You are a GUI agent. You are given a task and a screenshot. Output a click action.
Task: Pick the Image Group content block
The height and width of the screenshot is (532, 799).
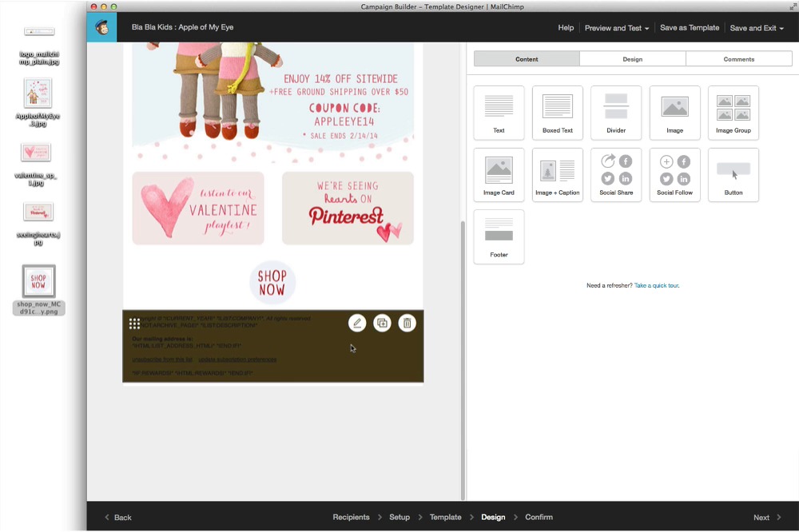[x=733, y=113]
